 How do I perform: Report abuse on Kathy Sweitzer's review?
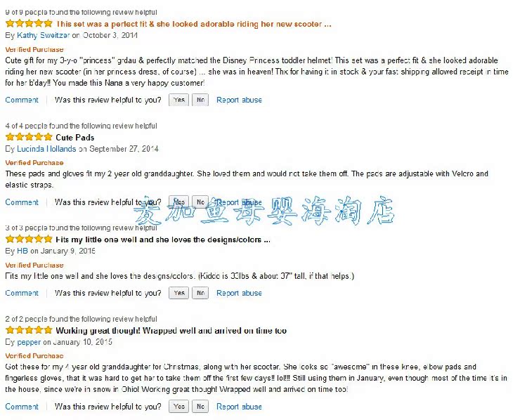[239, 100]
